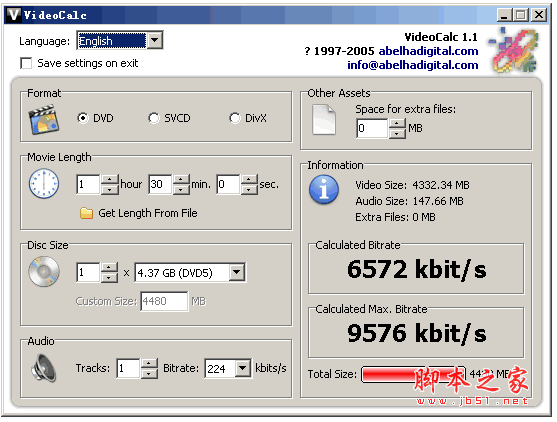This screenshot has width=557, height=422.
Task: Click the Disc Size disc icon
Action: tap(44, 272)
